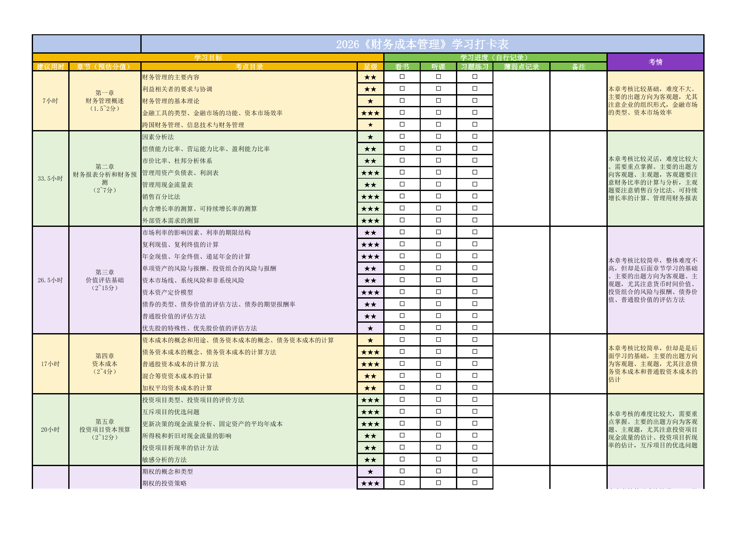This screenshot has width=756, height=534.
Task: Select the 备注 column header
Action: click(578, 67)
